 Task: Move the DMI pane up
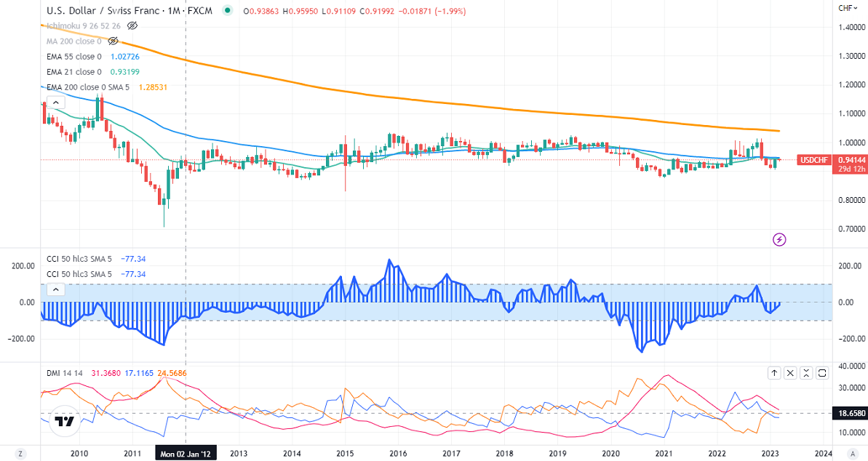point(774,373)
